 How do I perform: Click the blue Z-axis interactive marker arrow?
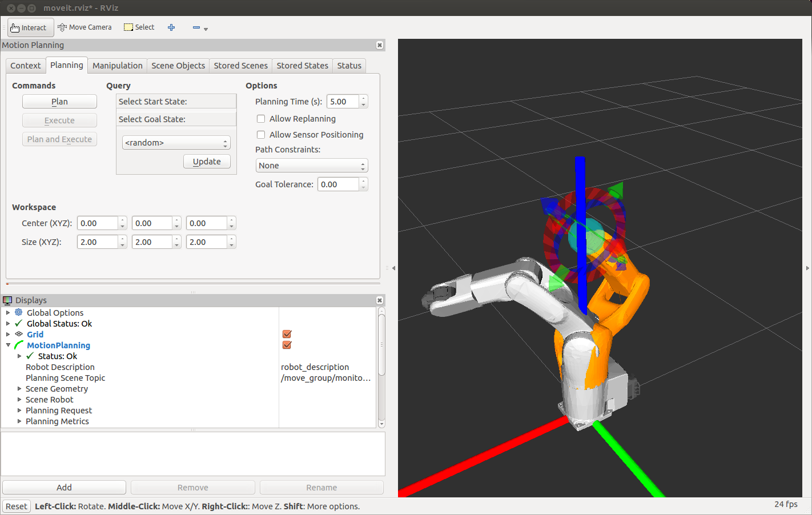click(x=580, y=177)
